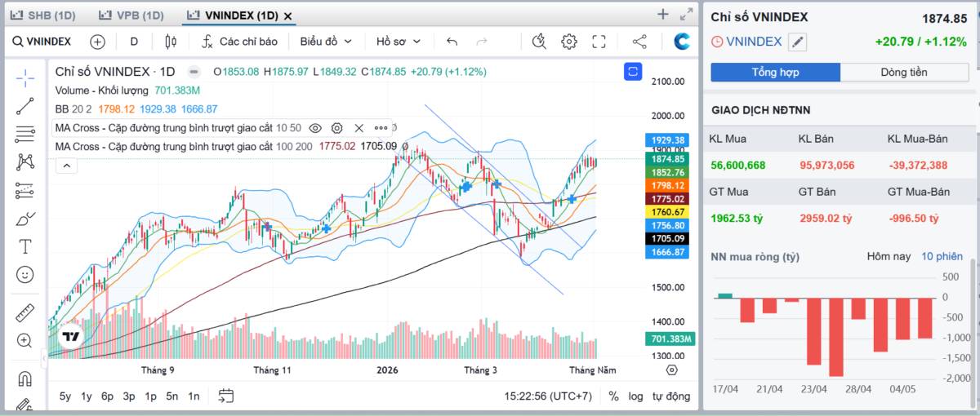Open chart settings gear in toolbar
This screenshot has width=980, height=416.
[x=569, y=42]
